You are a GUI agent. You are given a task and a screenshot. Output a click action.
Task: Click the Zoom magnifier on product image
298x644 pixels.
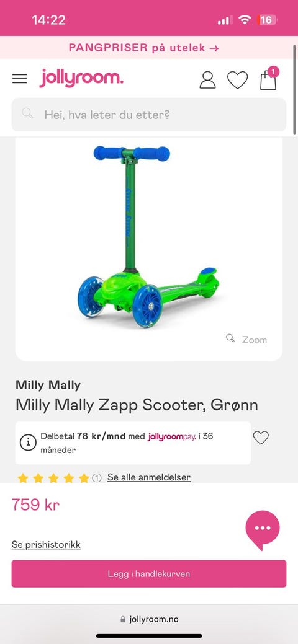click(x=246, y=339)
